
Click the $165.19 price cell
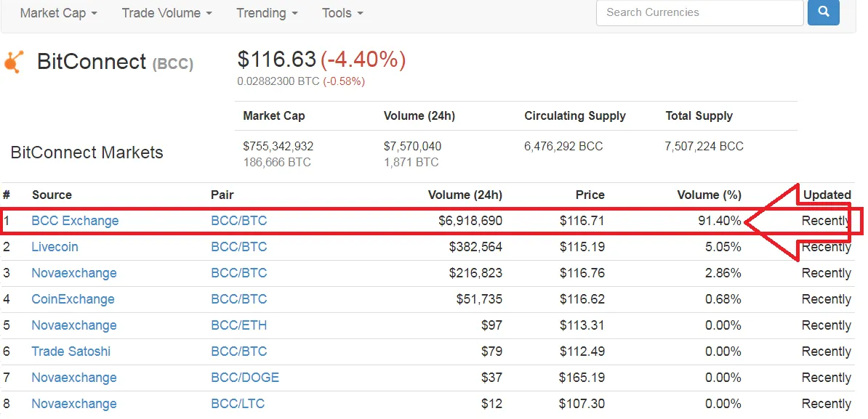[x=582, y=378]
